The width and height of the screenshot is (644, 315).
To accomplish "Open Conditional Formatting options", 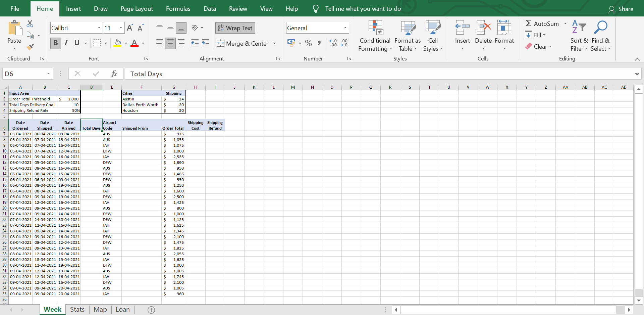I will [x=375, y=36].
